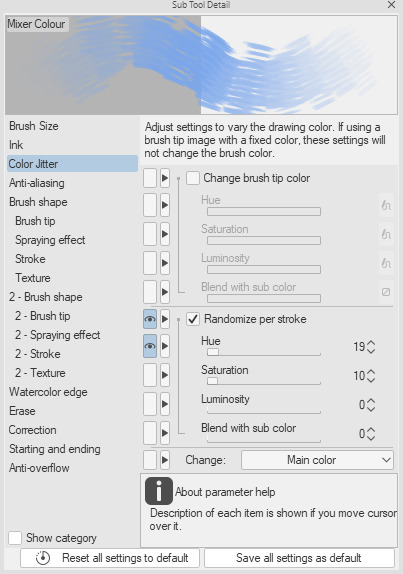Enable Change brush tip color checkbox
Screen dimensions: 403x574
click(x=193, y=178)
